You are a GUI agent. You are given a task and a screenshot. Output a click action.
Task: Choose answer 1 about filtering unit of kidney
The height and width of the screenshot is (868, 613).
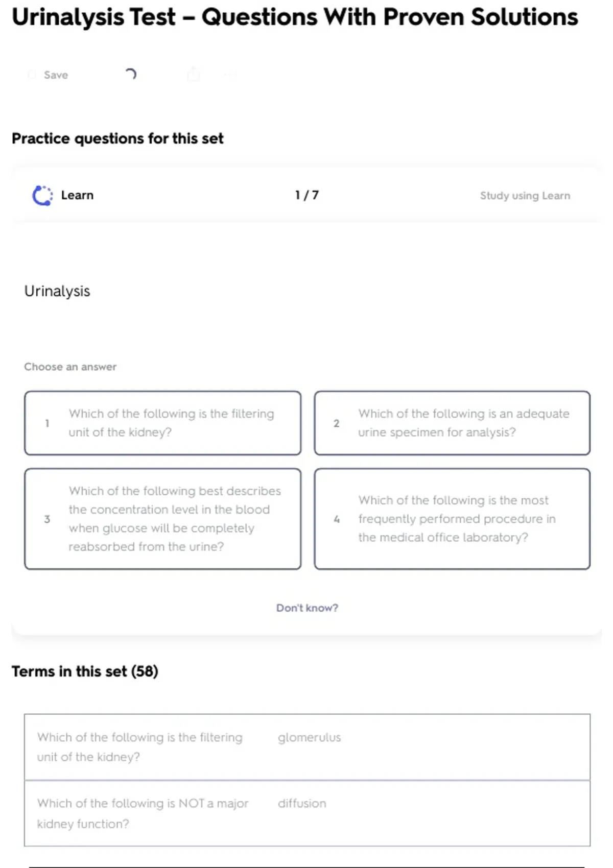click(162, 423)
